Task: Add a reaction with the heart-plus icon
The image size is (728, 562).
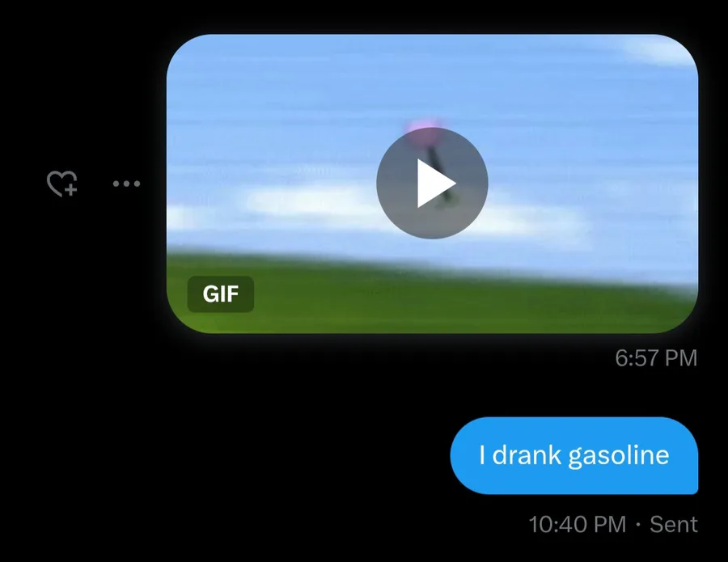Action: tap(61, 184)
